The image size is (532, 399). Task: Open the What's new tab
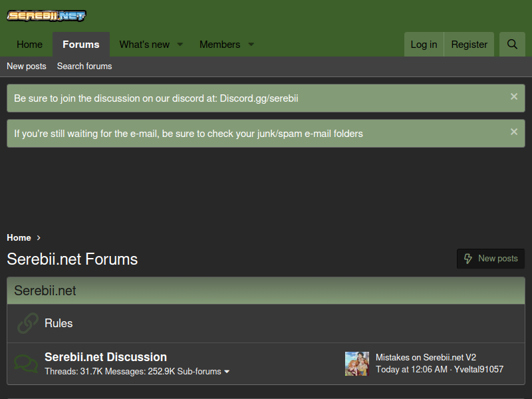(144, 45)
